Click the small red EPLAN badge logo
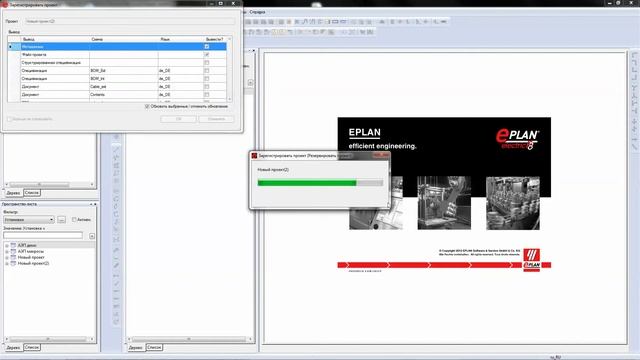The image size is (640, 360). point(531,260)
